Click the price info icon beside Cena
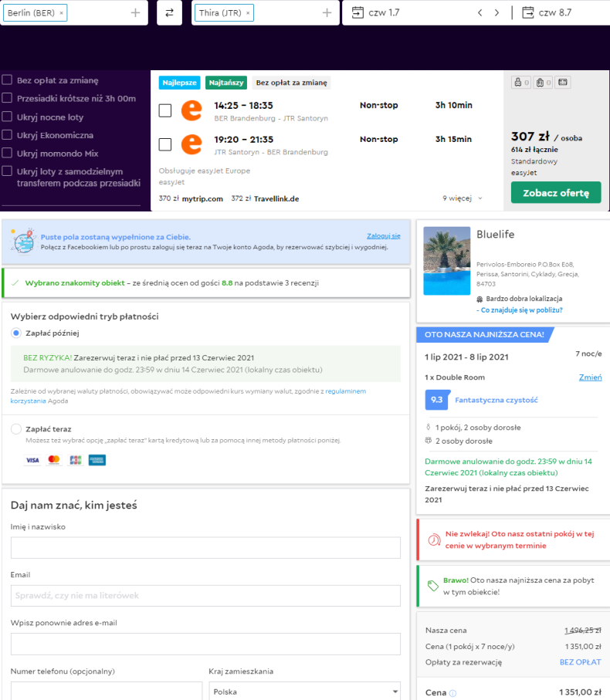The width and height of the screenshot is (610, 700). pyautogui.click(x=452, y=693)
